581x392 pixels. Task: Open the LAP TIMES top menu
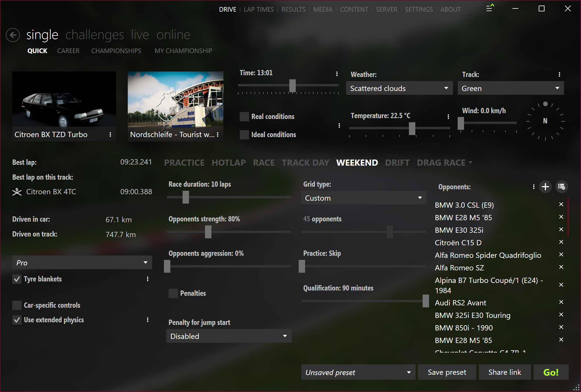click(x=259, y=9)
